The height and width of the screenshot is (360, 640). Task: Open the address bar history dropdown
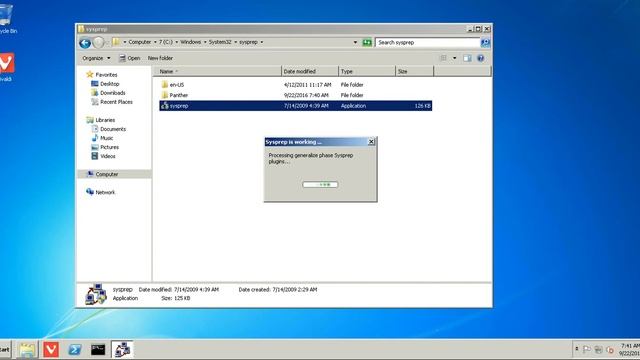click(x=355, y=42)
